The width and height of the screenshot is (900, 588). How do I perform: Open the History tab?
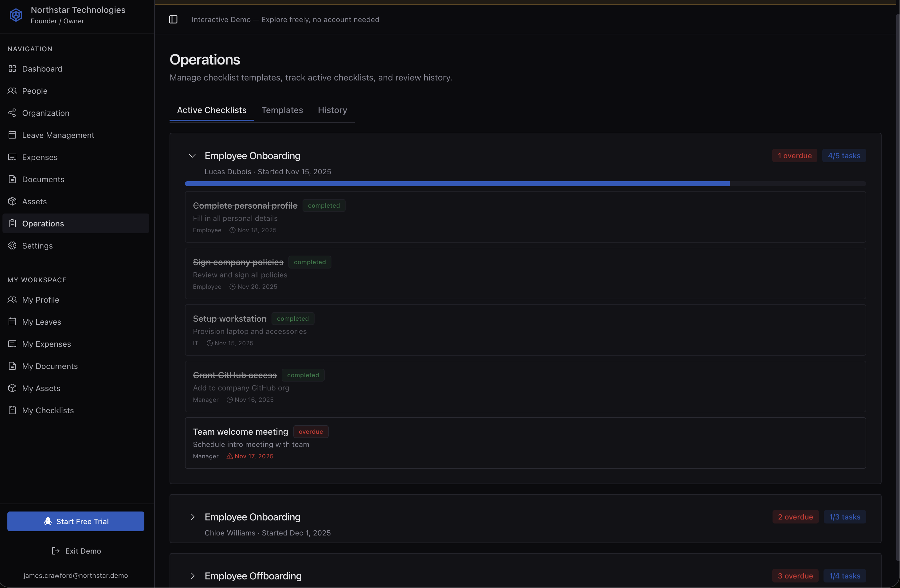(x=332, y=110)
